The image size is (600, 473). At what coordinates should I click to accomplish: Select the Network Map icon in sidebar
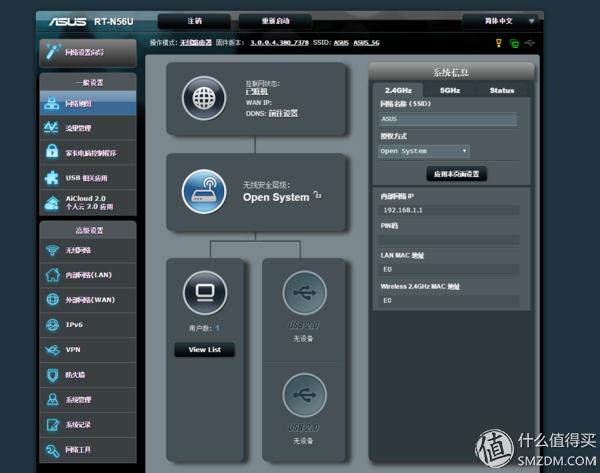tap(51, 103)
